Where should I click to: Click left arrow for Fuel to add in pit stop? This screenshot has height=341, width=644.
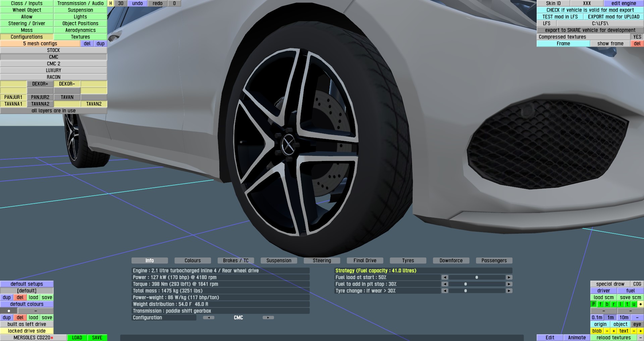[x=445, y=284]
